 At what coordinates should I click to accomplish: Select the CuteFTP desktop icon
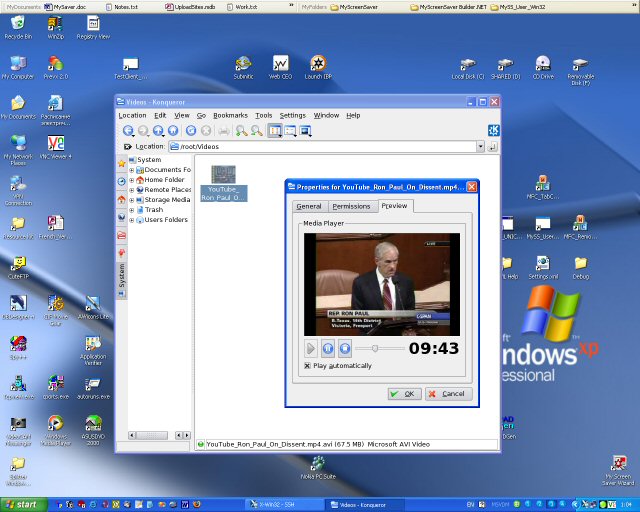coord(18,267)
